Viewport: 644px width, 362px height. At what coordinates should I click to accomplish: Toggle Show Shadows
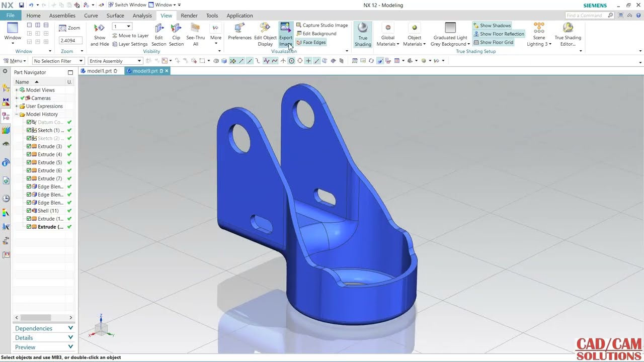click(492, 26)
